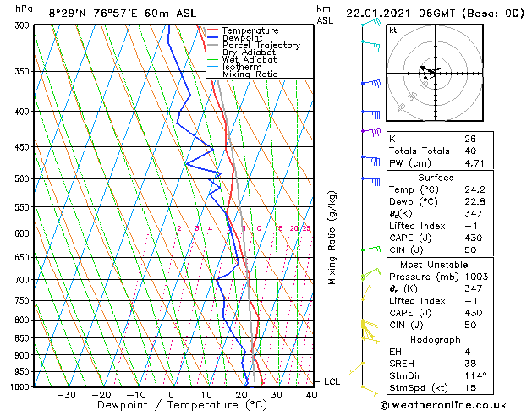
Task: Click the 22.01.2021 06GMT date header
Action: tap(400, 14)
